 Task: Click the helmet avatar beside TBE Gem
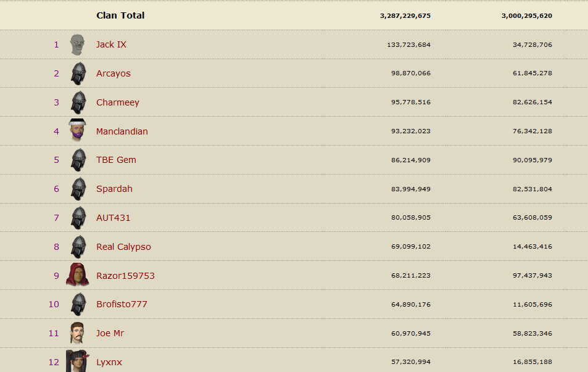pos(78,160)
